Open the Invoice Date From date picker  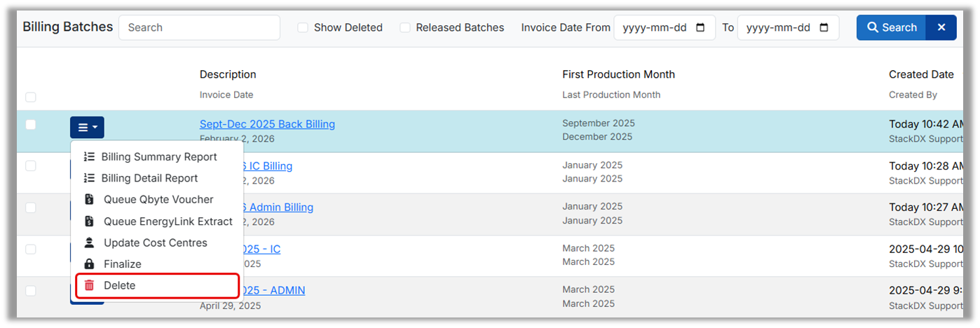click(x=700, y=28)
